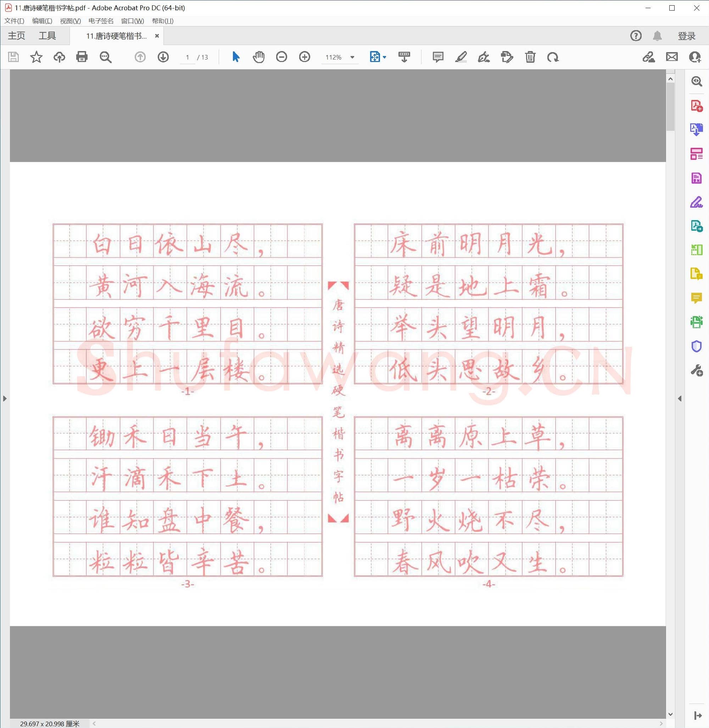
Task: Select the Hand tool
Action: (258, 57)
